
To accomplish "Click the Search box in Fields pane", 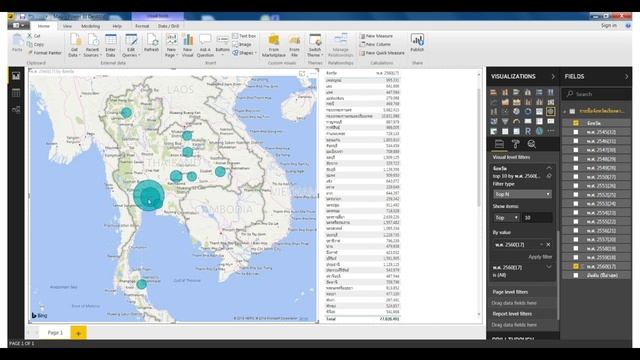I will 596,94.
